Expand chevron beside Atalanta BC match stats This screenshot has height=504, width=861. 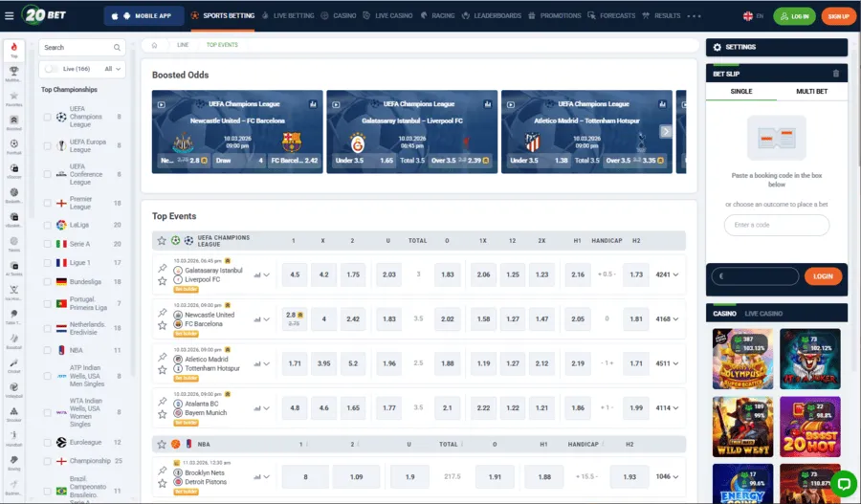(x=266, y=408)
